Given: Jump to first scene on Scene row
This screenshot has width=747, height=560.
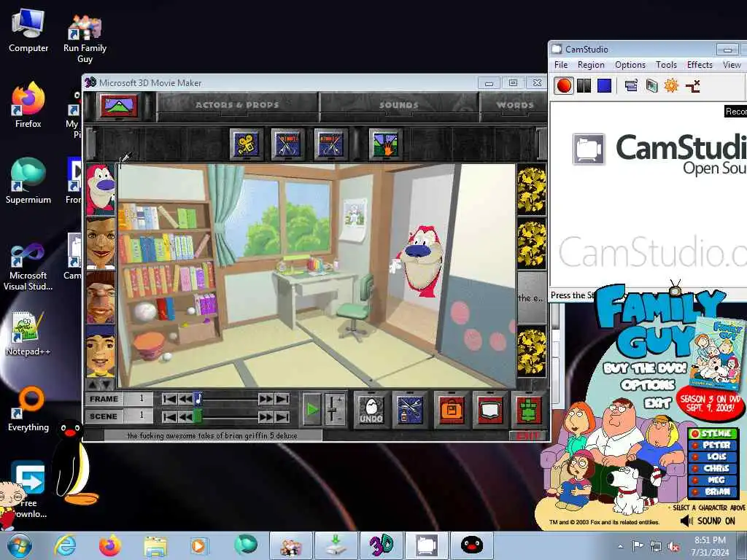Looking at the screenshot, I should tap(169, 417).
